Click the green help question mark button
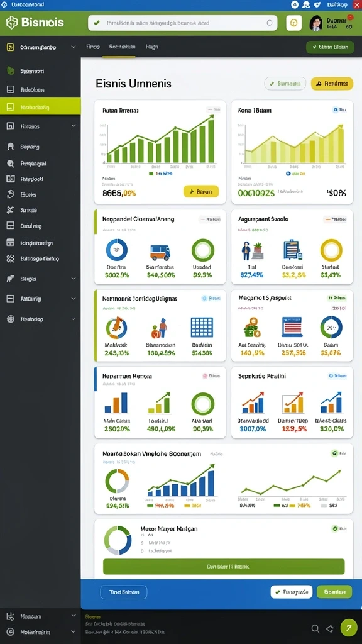The image size is (362, 644). click(349, 628)
